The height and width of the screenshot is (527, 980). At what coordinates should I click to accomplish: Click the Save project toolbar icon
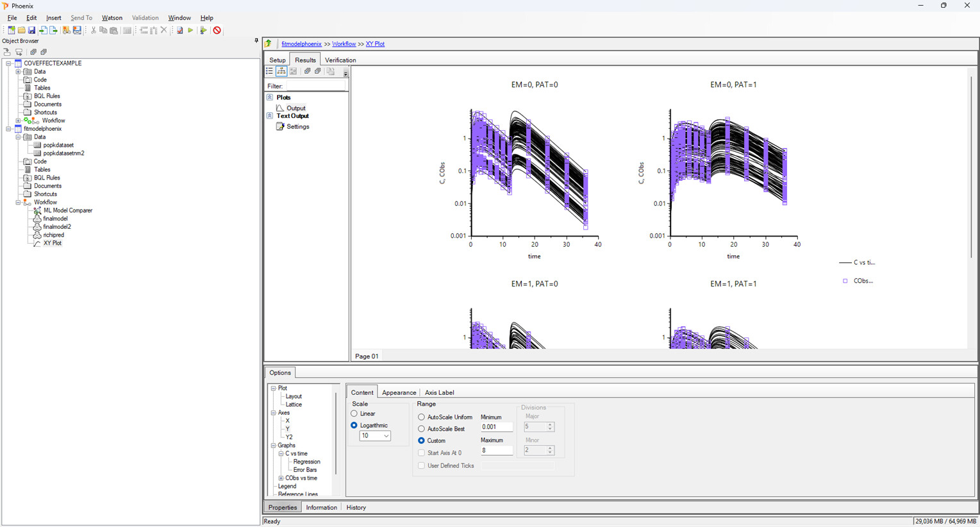[x=31, y=30]
